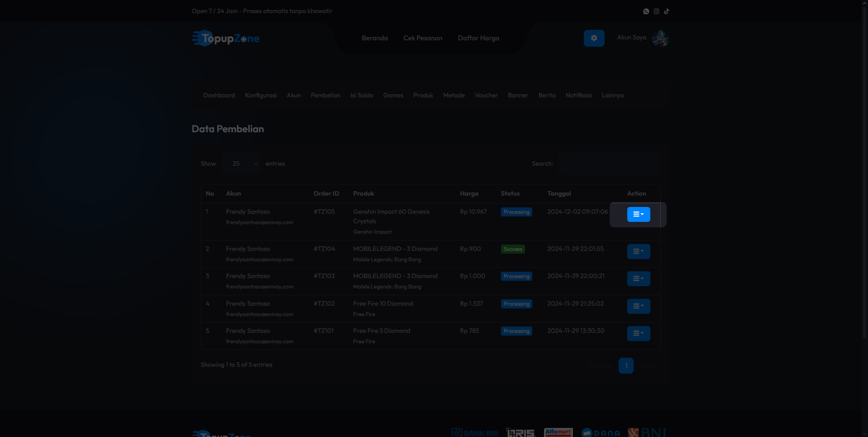The image size is (868, 437).
Task: Click Processing badge of order #TZ103
Action: tap(516, 276)
